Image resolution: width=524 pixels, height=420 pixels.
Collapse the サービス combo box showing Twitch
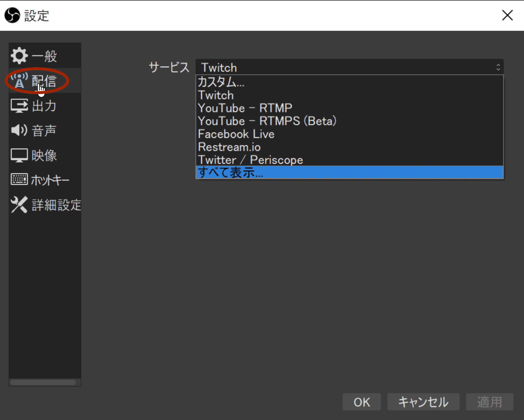[x=349, y=67]
